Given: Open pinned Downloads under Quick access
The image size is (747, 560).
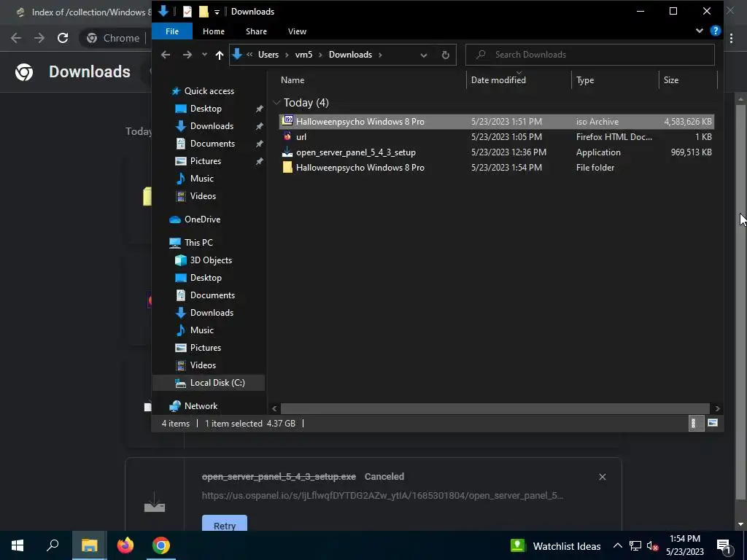Looking at the screenshot, I should coord(212,126).
